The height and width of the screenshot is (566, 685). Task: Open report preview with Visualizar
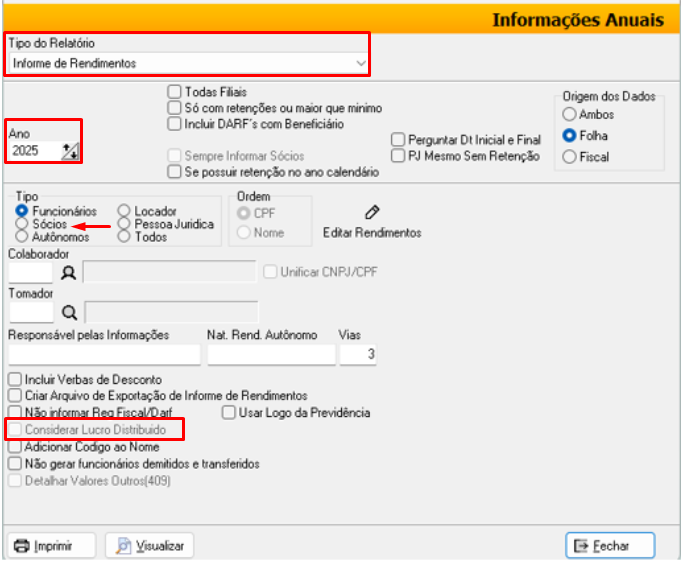point(150,545)
